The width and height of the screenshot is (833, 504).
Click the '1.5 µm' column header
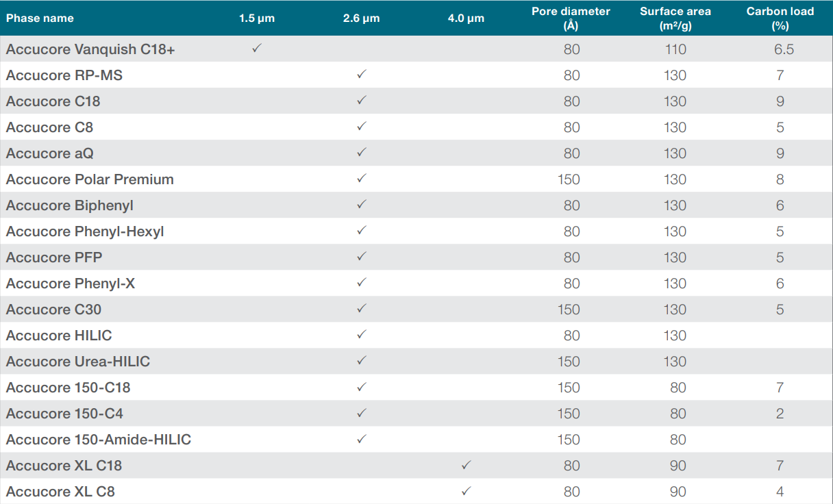tap(257, 18)
